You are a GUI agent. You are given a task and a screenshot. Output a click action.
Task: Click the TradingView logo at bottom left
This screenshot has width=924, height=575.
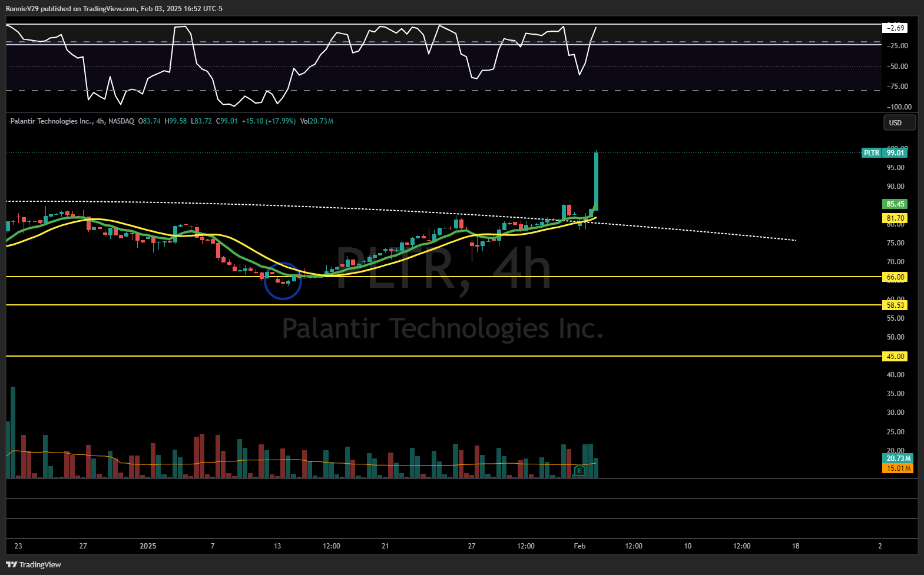point(34,564)
